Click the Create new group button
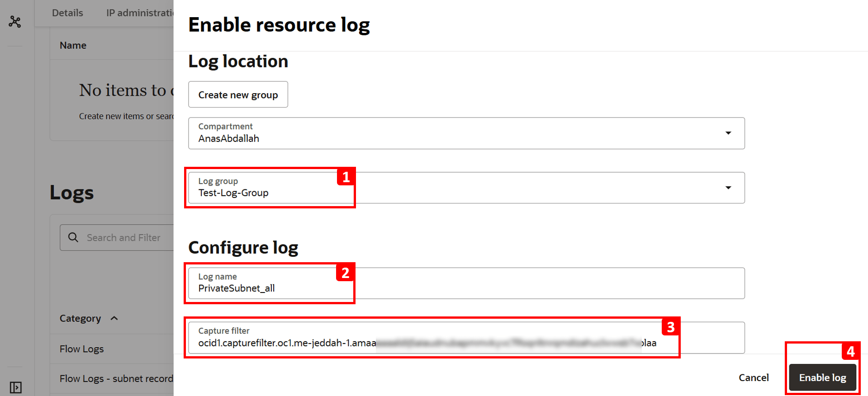This screenshot has height=396, width=868. coord(238,94)
